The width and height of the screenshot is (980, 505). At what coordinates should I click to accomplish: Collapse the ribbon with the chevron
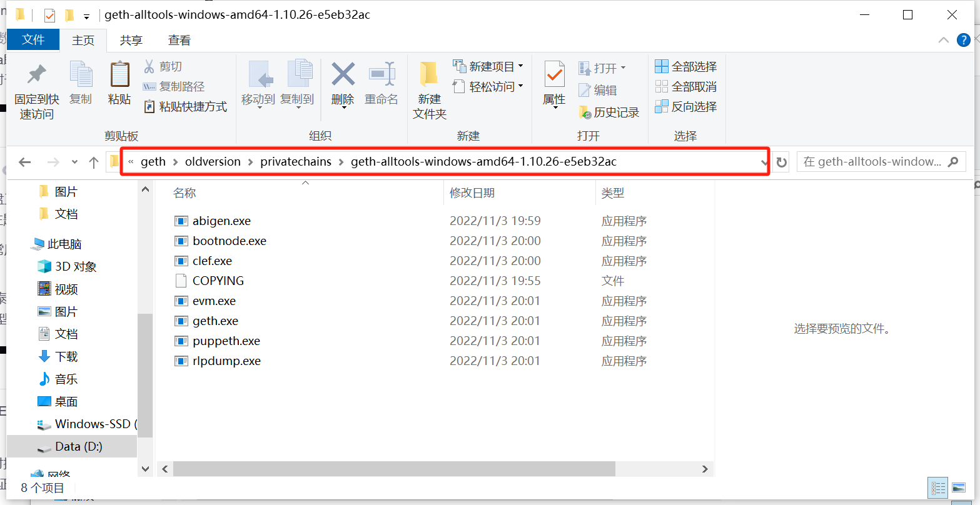click(x=944, y=40)
